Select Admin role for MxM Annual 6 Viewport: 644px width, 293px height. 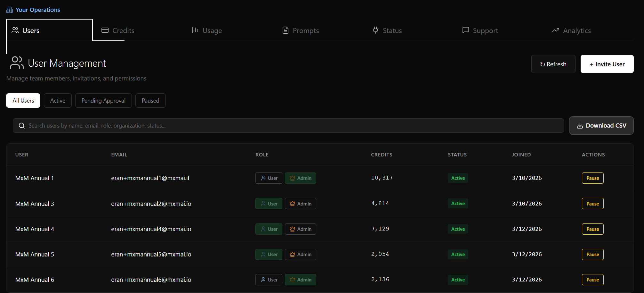coord(301,280)
